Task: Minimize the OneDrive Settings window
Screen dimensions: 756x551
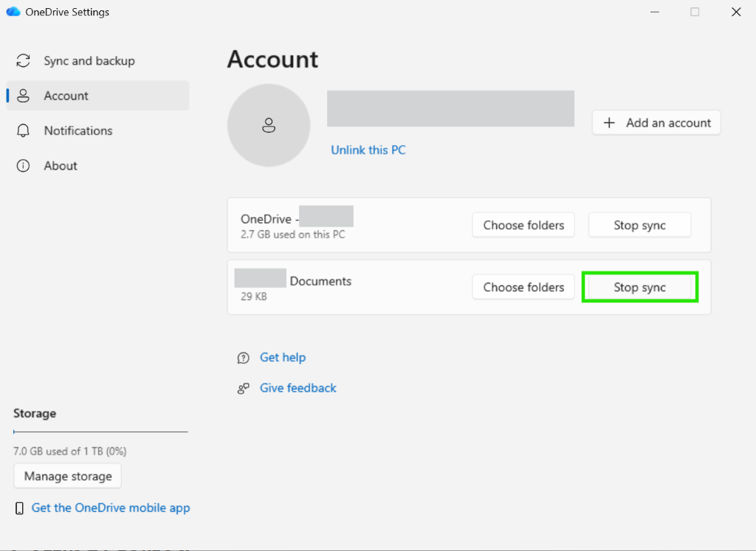Action: pos(654,12)
